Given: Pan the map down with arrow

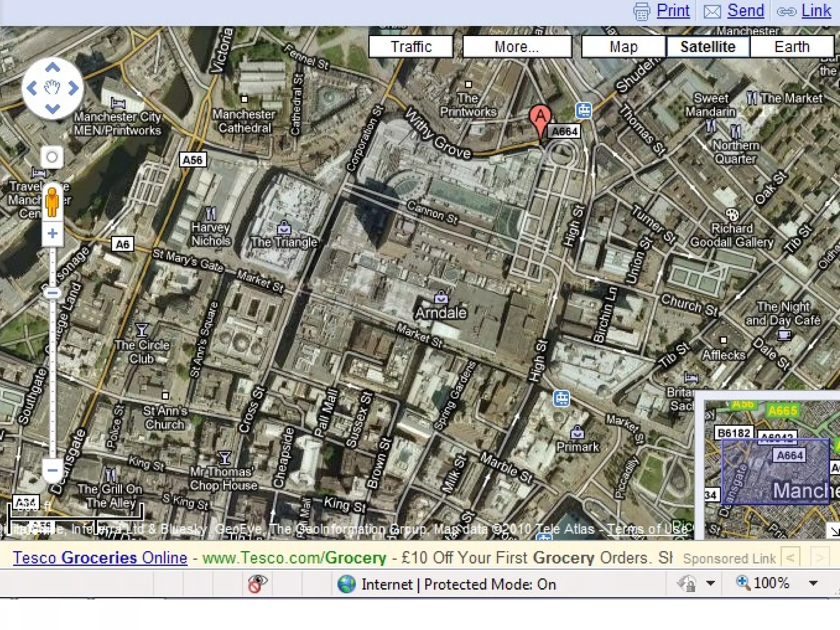Looking at the screenshot, I should (x=52, y=109).
